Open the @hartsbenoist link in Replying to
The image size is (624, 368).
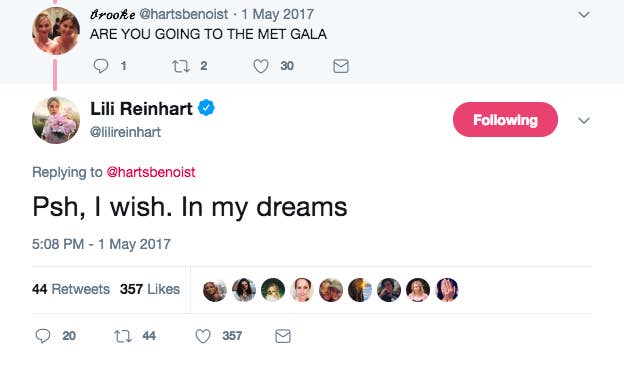pyautogui.click(x=151, y=172)
